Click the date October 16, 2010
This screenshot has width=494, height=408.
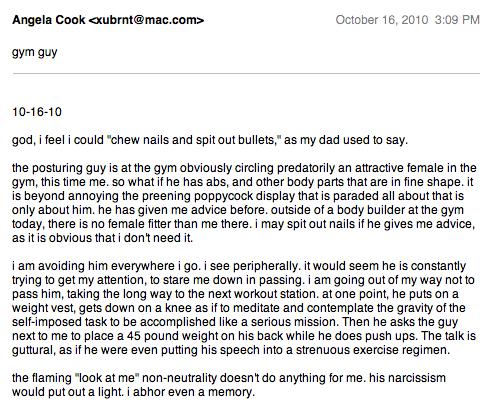pos(382,20)
